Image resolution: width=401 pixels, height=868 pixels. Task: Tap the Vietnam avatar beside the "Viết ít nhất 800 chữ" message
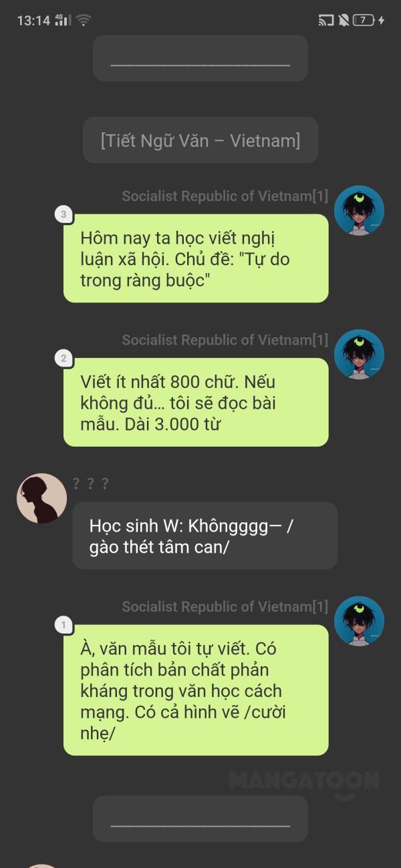coord(359,355)
